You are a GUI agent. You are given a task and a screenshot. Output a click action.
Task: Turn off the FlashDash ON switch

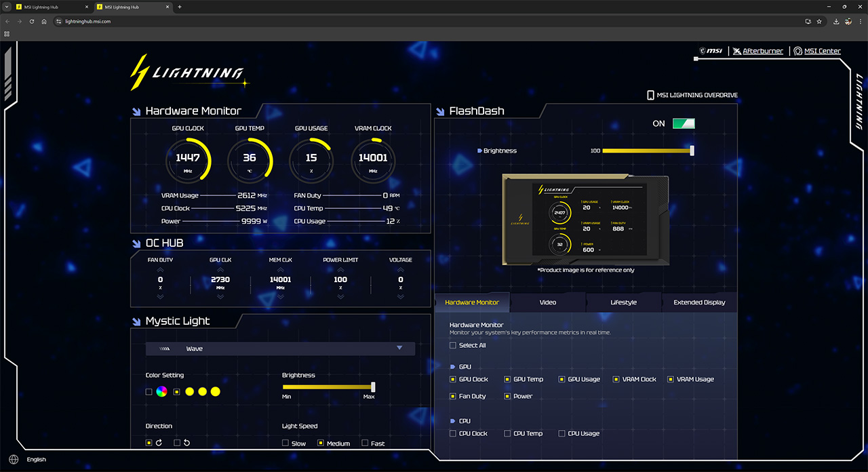(x=684, y=123)
